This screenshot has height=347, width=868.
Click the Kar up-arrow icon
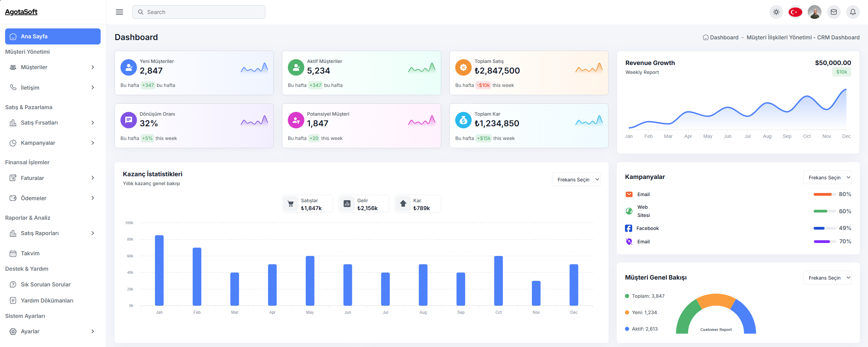(403, 204)
